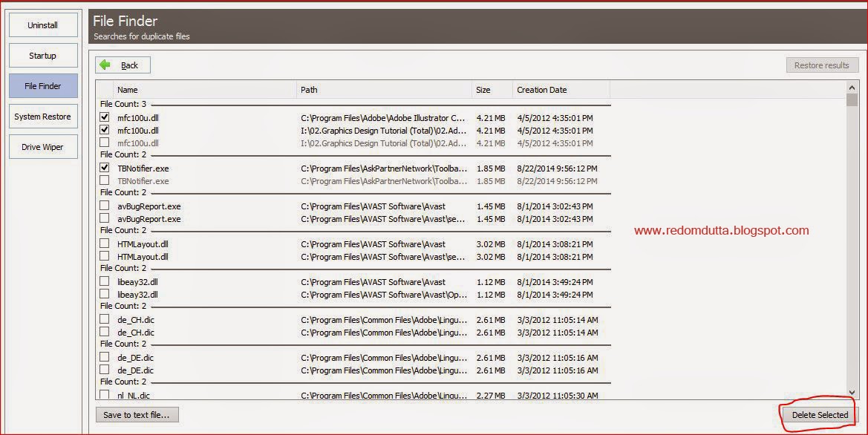Select second avBugReport.exe file name

click(x=149, y=219)
